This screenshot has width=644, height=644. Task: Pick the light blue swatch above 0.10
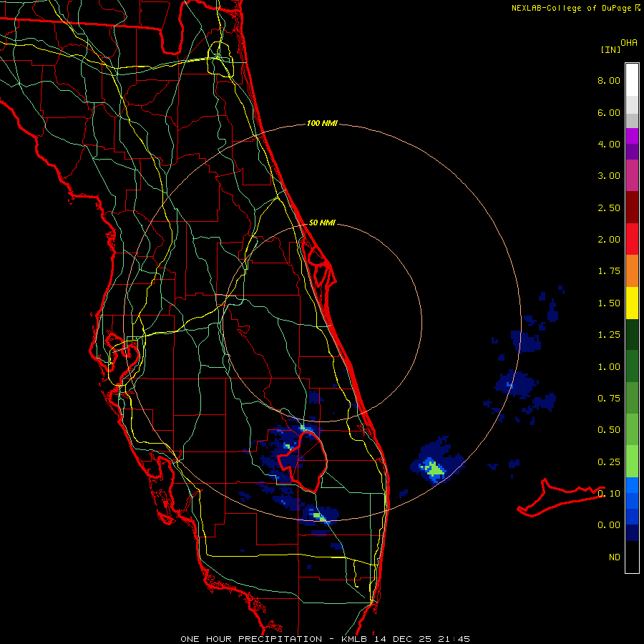[632, 484]
